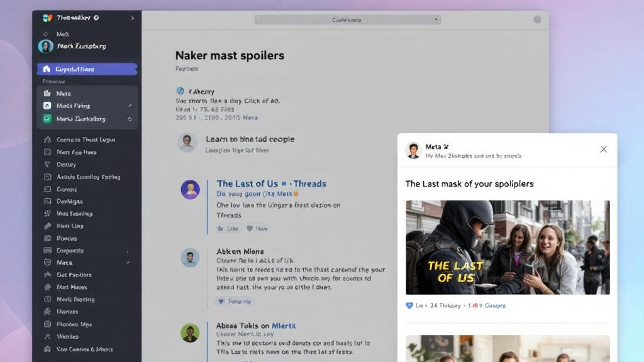Click the top address bar field

(x=347, y=19)
